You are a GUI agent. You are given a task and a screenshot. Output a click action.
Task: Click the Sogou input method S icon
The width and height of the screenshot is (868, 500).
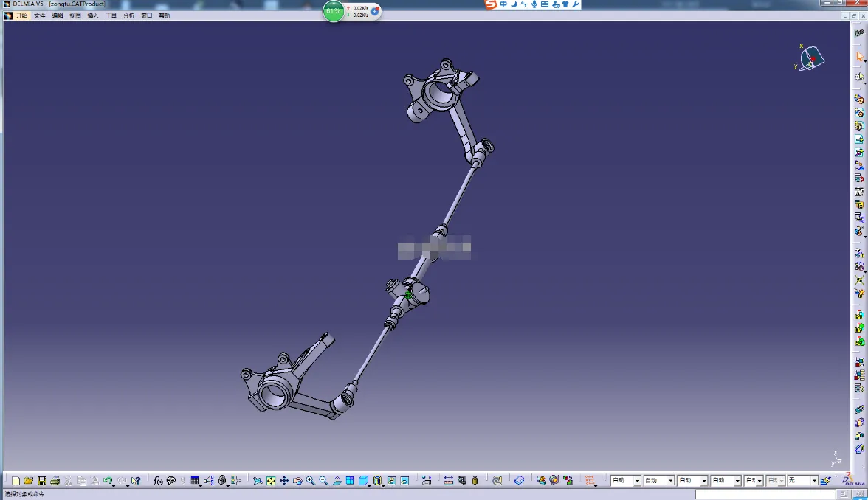tap(490, 4)
